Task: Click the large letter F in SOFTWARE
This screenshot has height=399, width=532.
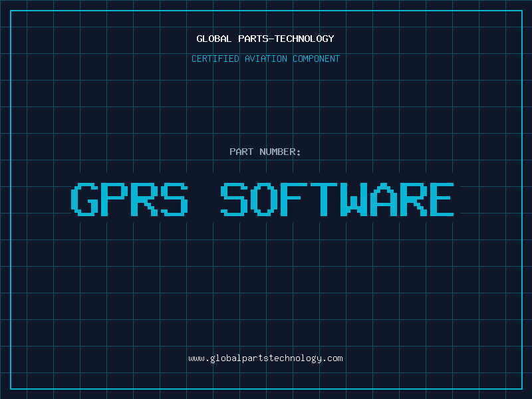Action: [x=293, y=199]
